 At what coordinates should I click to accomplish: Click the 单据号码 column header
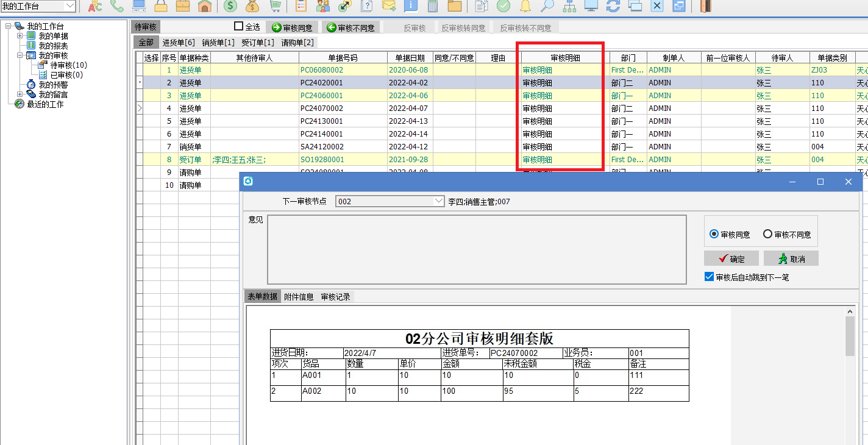pos(343,58)
